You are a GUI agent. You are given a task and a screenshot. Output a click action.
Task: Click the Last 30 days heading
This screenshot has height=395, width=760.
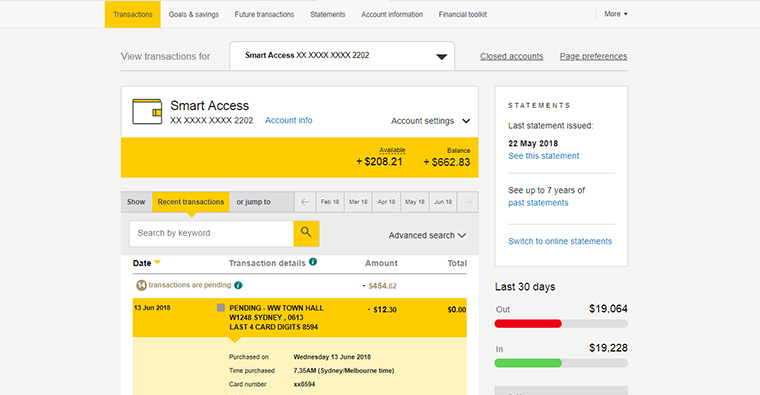[525, 287]
